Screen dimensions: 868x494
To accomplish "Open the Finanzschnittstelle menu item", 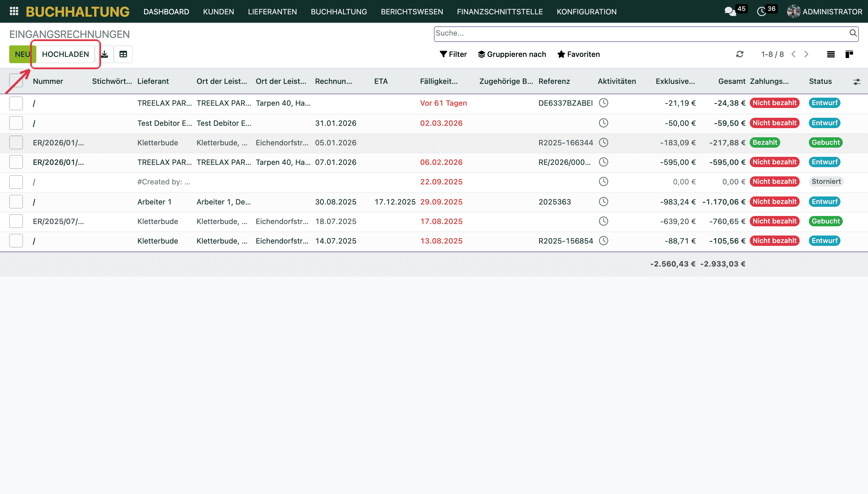I will [x=500, y=11].
